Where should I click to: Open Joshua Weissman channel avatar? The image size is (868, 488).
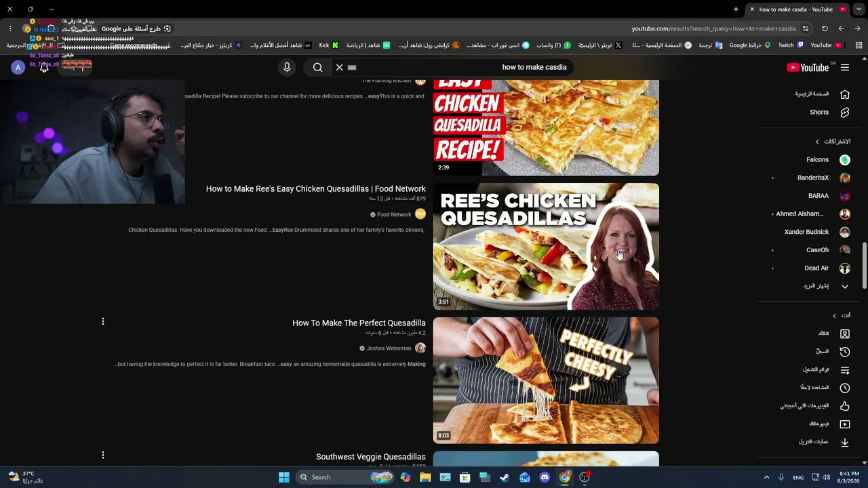click(420, 348)
